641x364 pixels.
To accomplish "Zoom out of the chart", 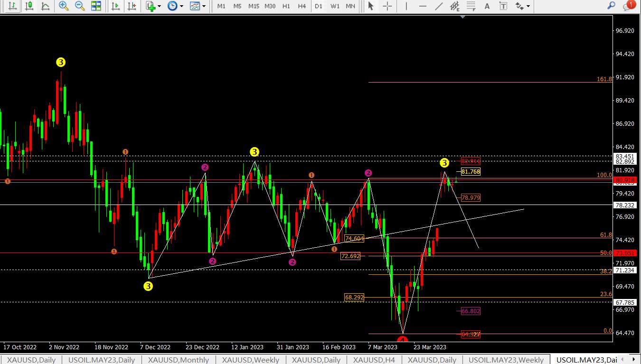I will (80, 6).
